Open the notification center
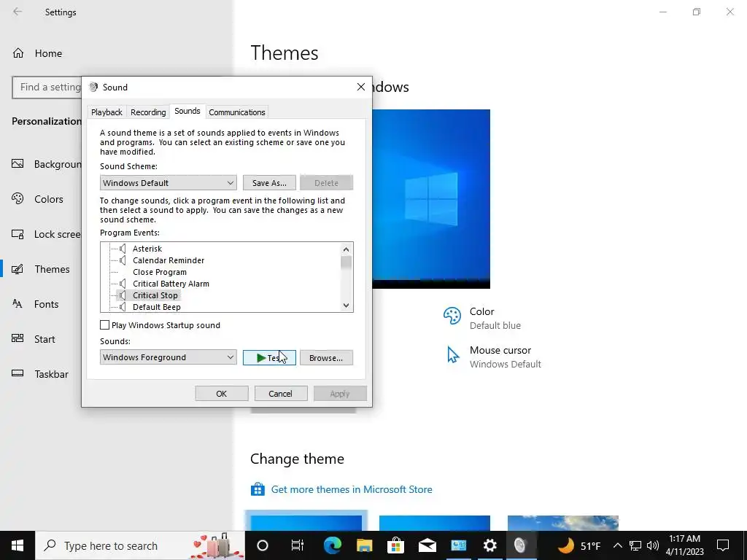Image resolution: width=747 pixels, height=560 pixels. pyautogui.click(x=723, y=545)
